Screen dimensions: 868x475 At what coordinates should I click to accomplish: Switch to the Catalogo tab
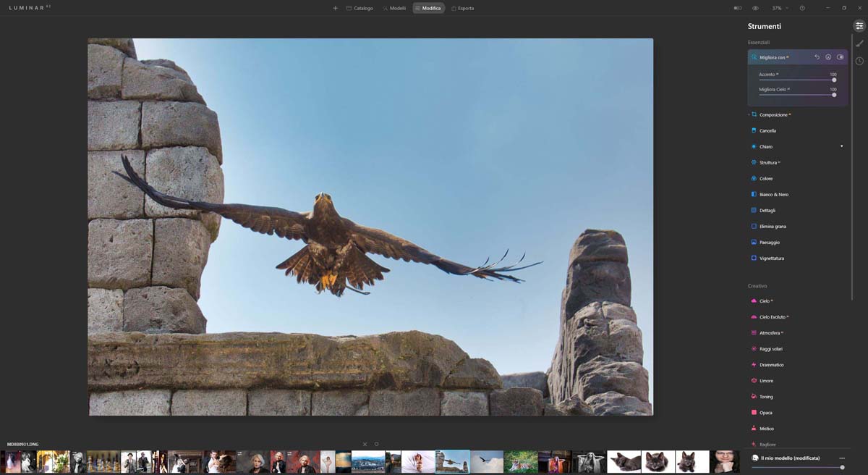click(359, 8)
